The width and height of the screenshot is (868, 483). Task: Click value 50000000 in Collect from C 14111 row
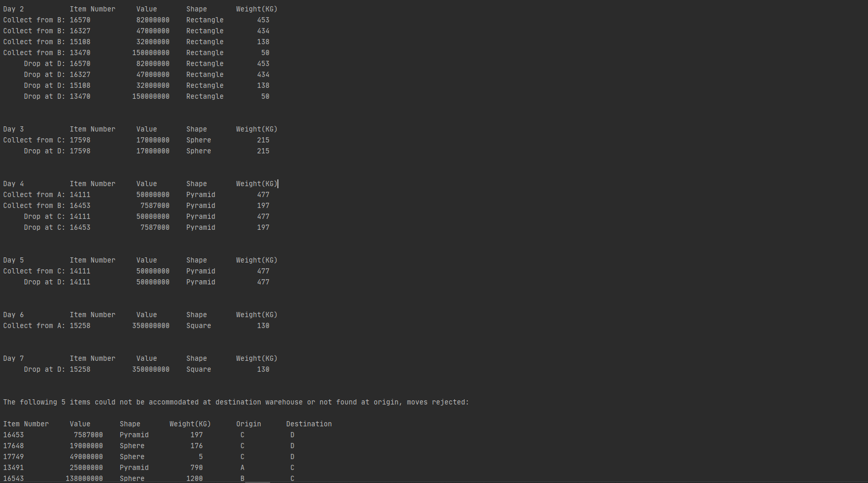click(153, 271)
